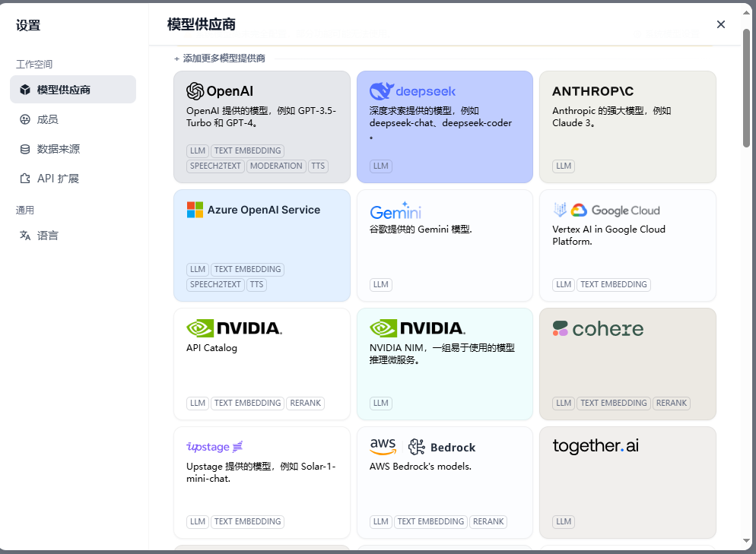
Task: Click the cohere logo
Action: coord(598,328)
